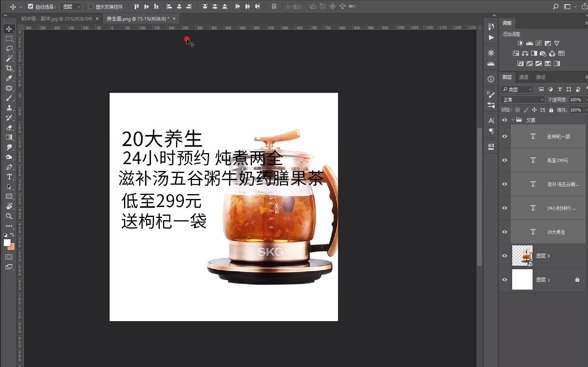
Task: Open the blending mode 正常 dropdown
Action: pyautogui.click(x=522, y=99)
